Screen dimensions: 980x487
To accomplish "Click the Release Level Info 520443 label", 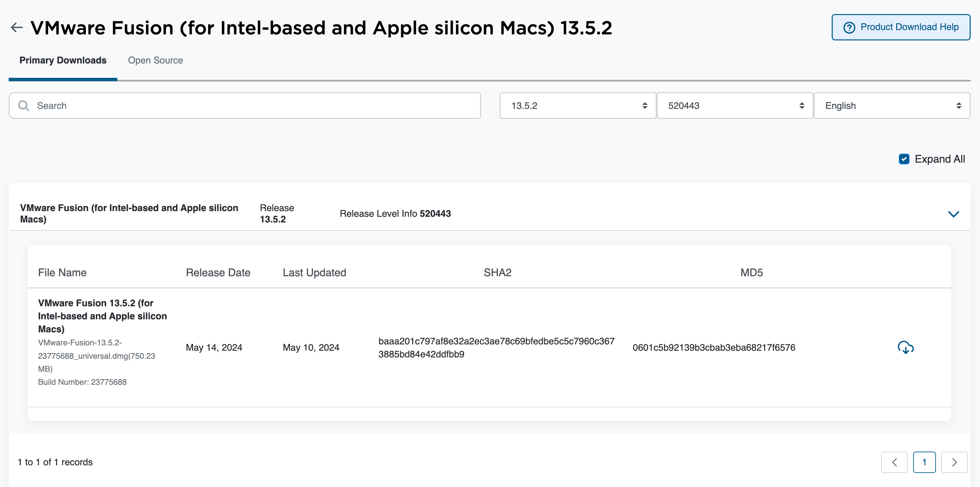I will tap(395, 213).
